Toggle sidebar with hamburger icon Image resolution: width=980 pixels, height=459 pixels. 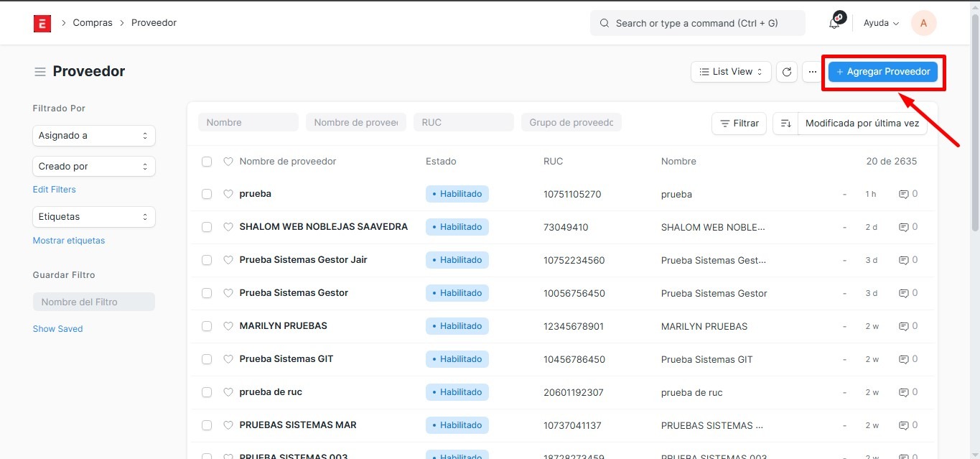[39, 72]
